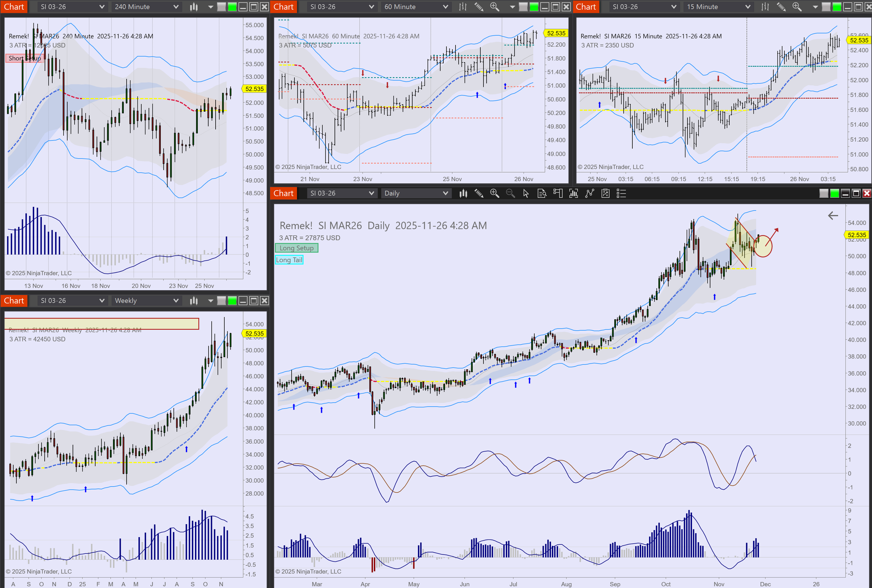Toggle gray link button on Daily chart
The image size is (872, 588).
pos(824,193)
